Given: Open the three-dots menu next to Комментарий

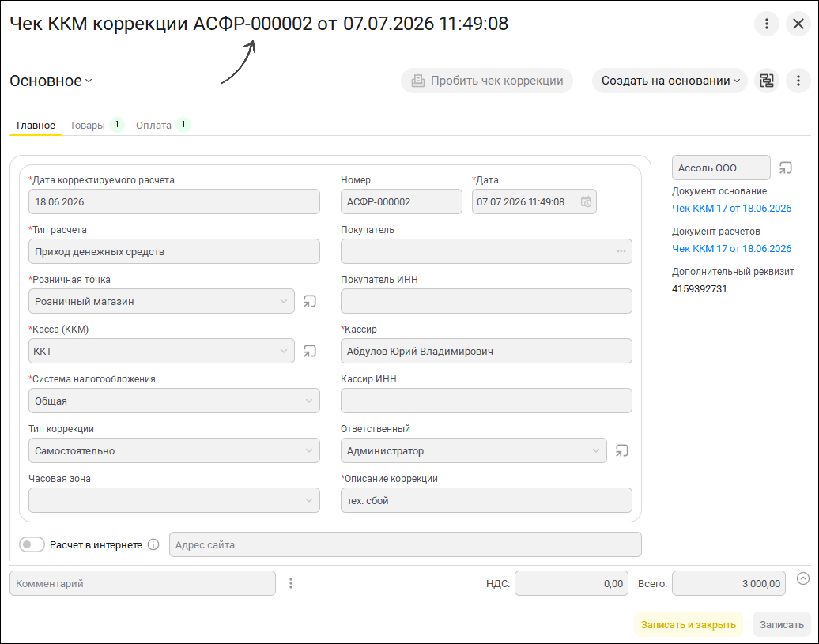Looking at the screenshot, I should coord(290,583).
